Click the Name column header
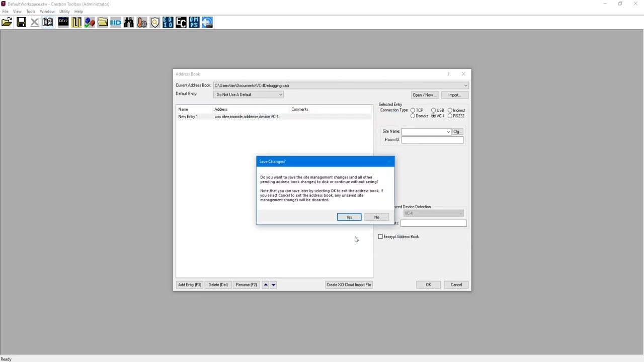 point(195,109)
